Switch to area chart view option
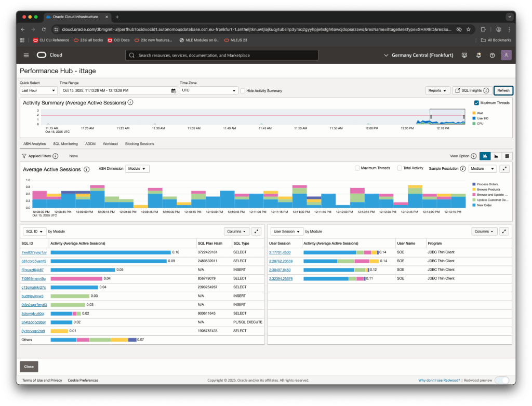 click(x=496, y=156)
